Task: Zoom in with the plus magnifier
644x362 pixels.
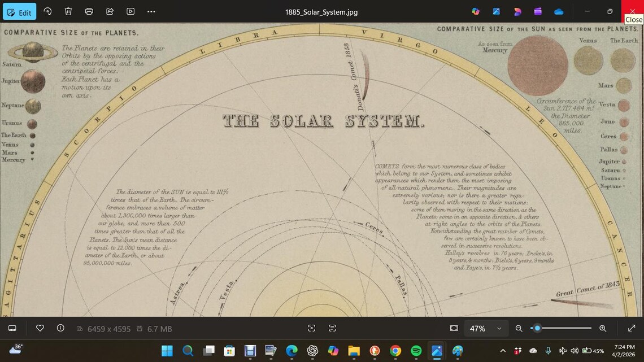Action: 603,328
